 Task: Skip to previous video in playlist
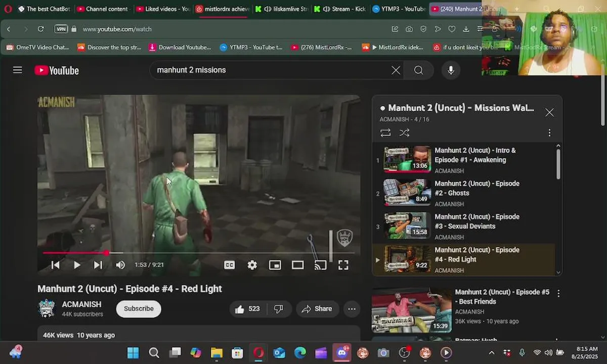56,265
